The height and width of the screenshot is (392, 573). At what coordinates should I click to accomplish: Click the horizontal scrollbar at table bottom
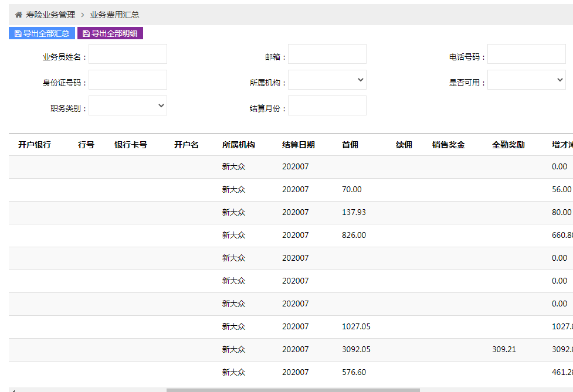tap(293, 390)
